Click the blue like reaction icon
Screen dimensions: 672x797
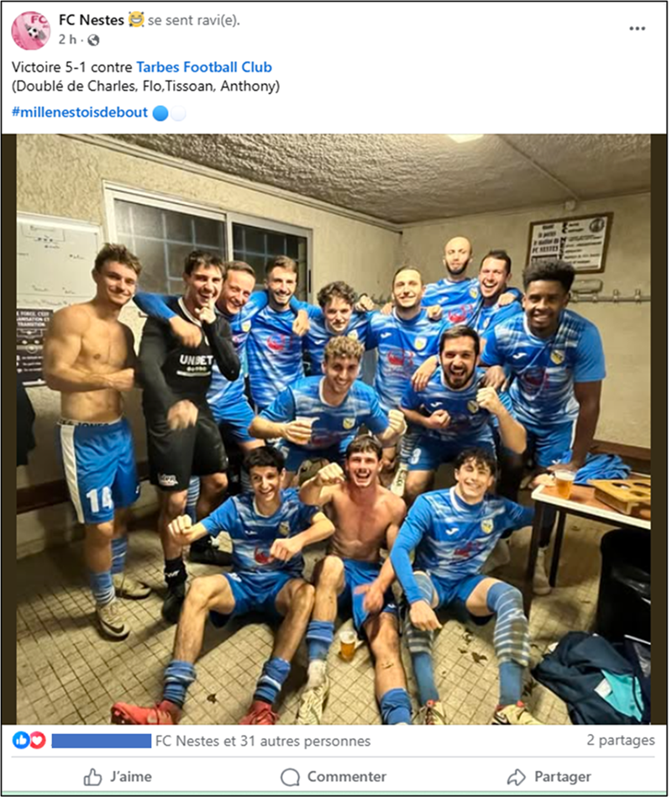coord(21,740)
